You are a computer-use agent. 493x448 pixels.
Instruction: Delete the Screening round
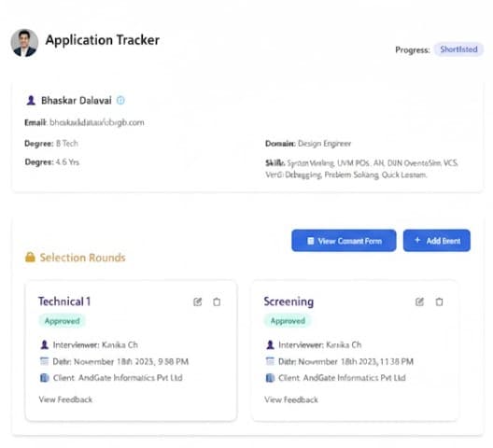[439, 301]
